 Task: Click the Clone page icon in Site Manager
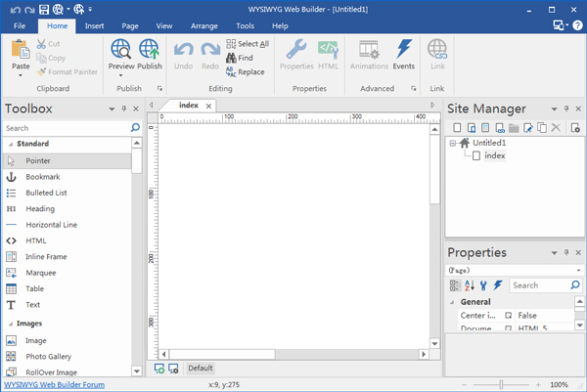coord(542,128)
